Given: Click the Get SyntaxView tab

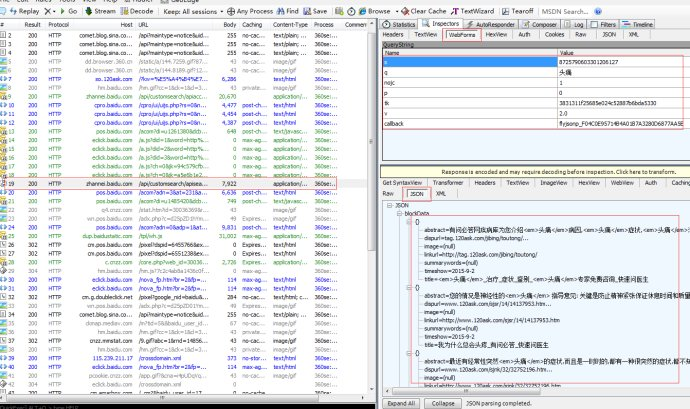Looking at the screenshot, I should (x=402, y=182).
